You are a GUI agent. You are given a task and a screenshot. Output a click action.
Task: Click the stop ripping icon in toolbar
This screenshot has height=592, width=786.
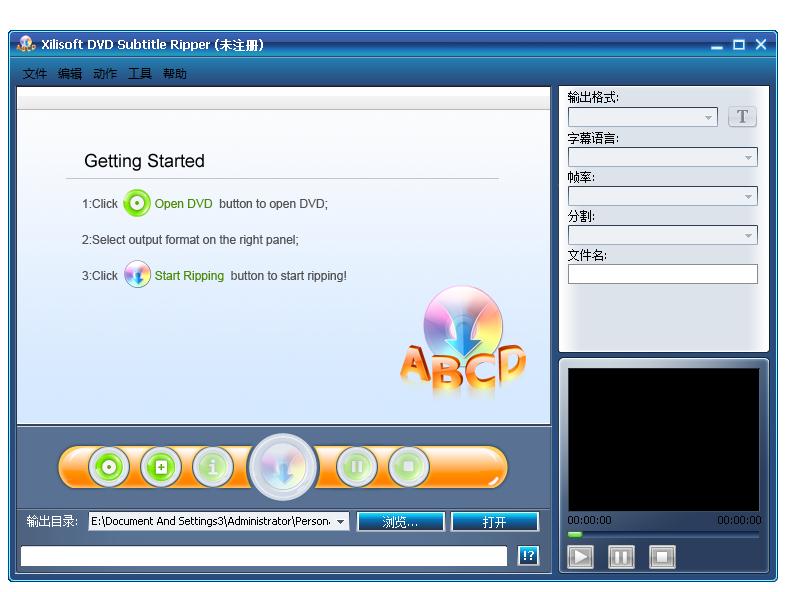click(408, 466)
